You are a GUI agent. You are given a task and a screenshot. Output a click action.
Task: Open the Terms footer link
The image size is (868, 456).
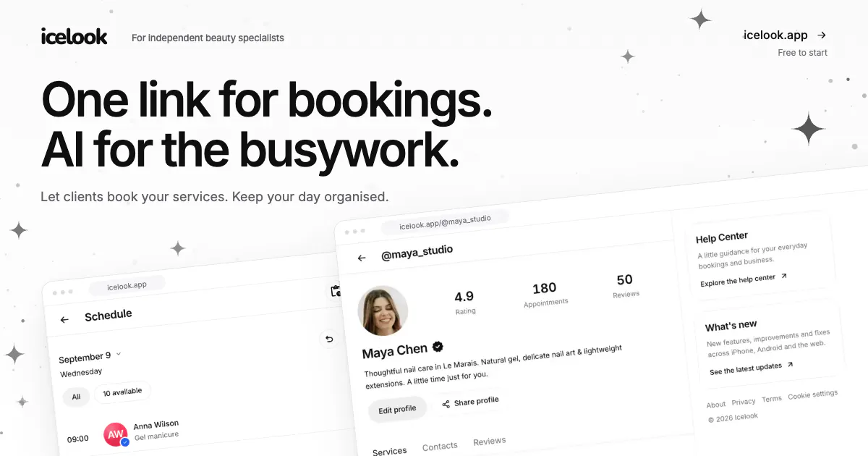point(772,399)
